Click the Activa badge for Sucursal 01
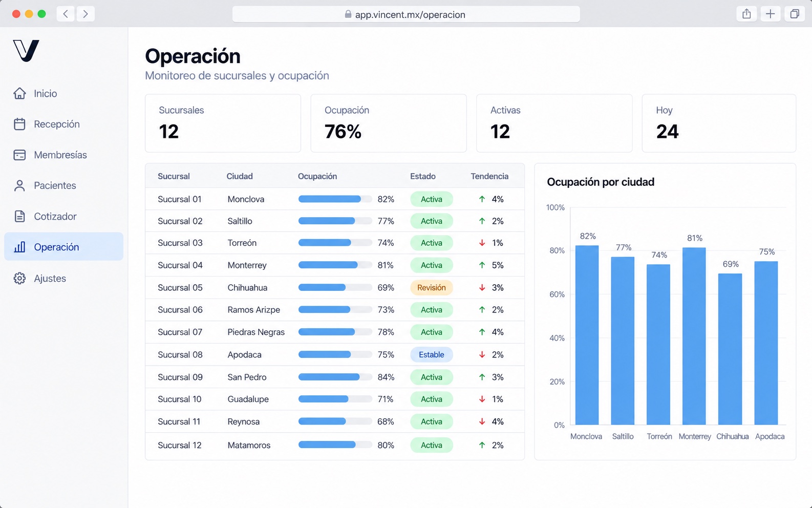Viewport: 812px width, 508px height. (x=432, y=199)
